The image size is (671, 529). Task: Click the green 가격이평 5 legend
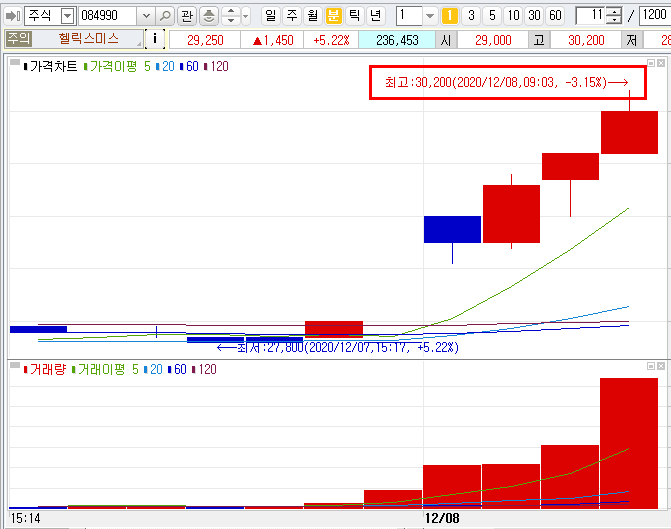point(117,66)
